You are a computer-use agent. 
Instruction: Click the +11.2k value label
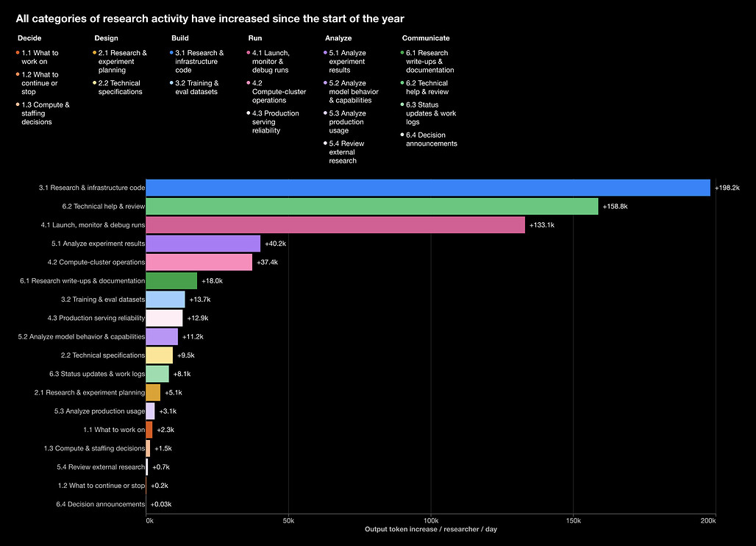coord(193,337)
